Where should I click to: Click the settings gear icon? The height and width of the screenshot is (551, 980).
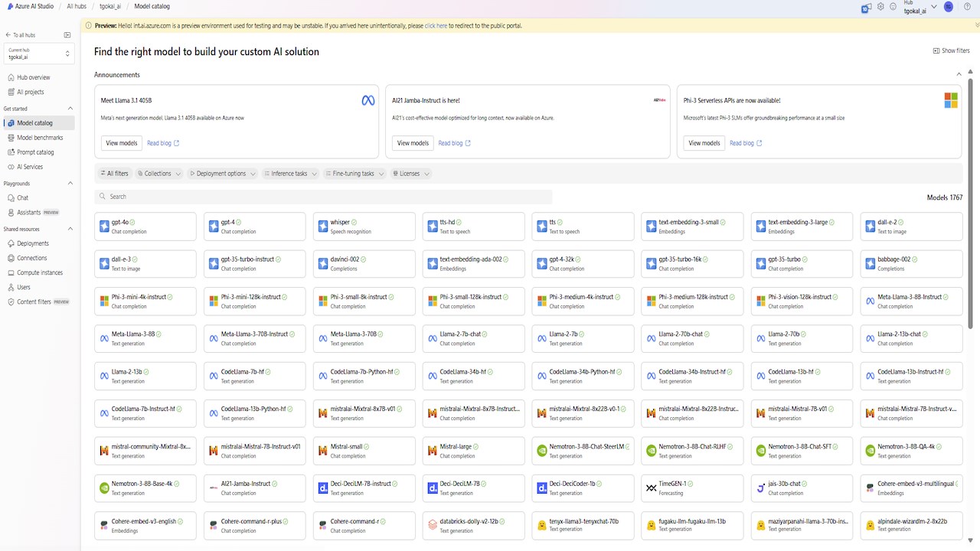coord(881,7)
